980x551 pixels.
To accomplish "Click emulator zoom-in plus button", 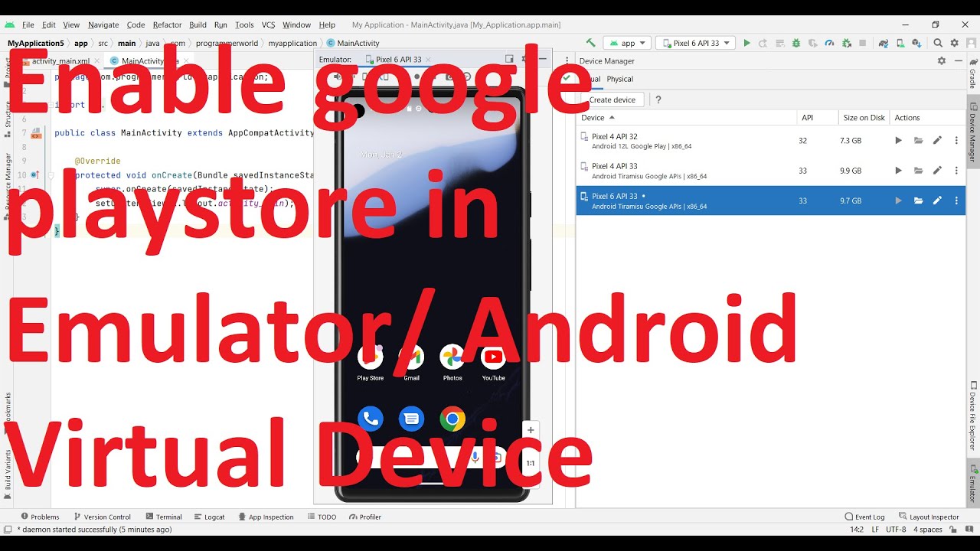I will point(531,430).
